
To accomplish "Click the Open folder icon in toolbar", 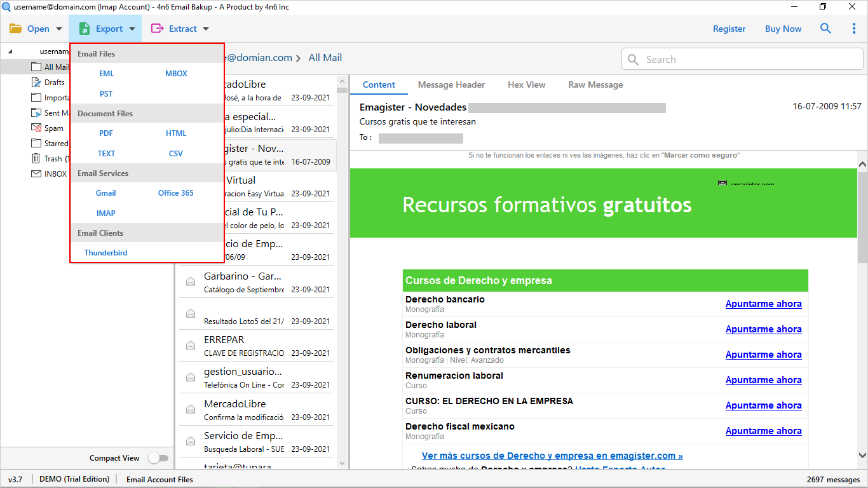I will coord(15,29).
